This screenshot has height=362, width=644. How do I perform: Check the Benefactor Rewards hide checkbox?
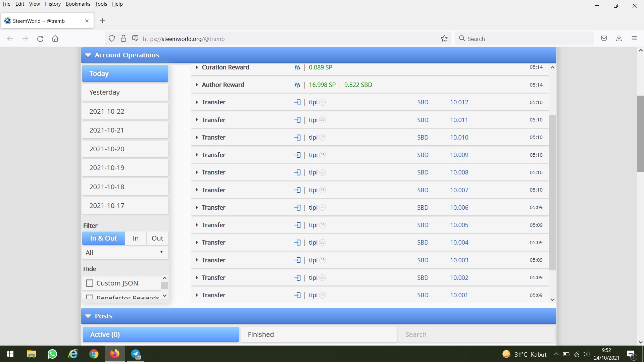(x=90, y=297)
